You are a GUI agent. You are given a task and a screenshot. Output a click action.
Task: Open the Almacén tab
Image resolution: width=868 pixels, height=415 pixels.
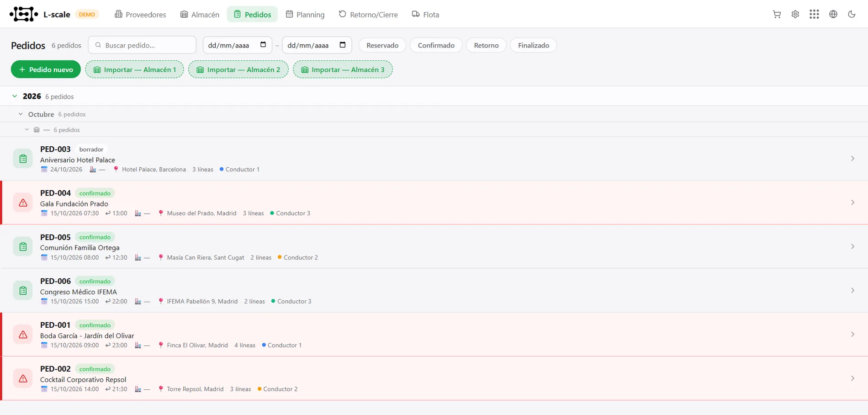click(x=200, y=15)
